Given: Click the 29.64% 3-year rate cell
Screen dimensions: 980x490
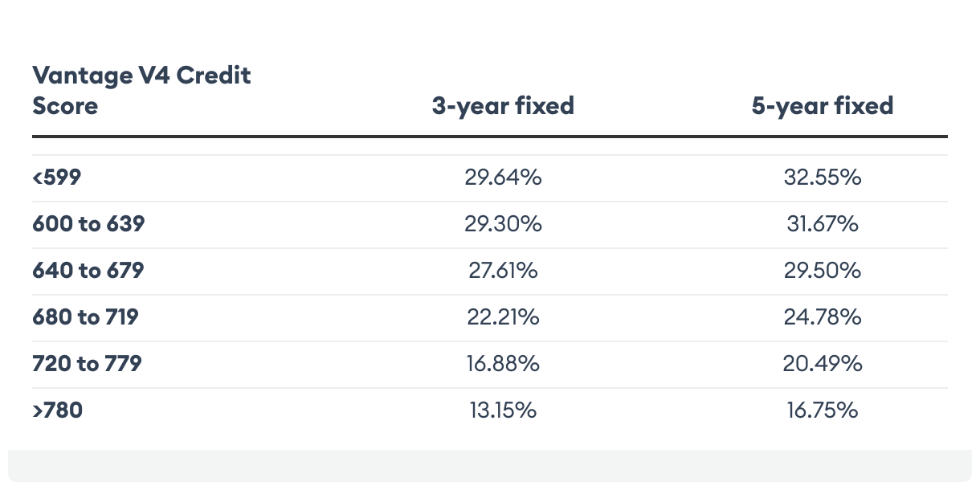Looking at the screenshot, I should point(503,177).
